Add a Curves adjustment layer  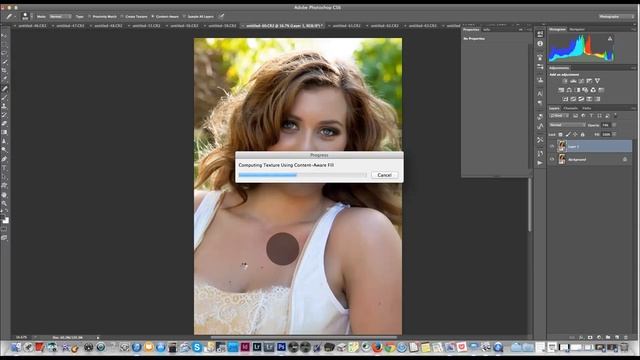coord(581,81)
